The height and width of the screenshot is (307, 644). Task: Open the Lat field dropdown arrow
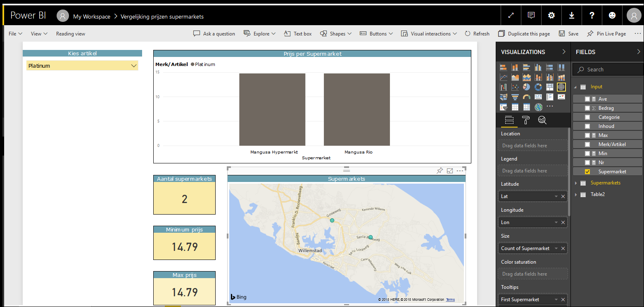click(556, 196)
